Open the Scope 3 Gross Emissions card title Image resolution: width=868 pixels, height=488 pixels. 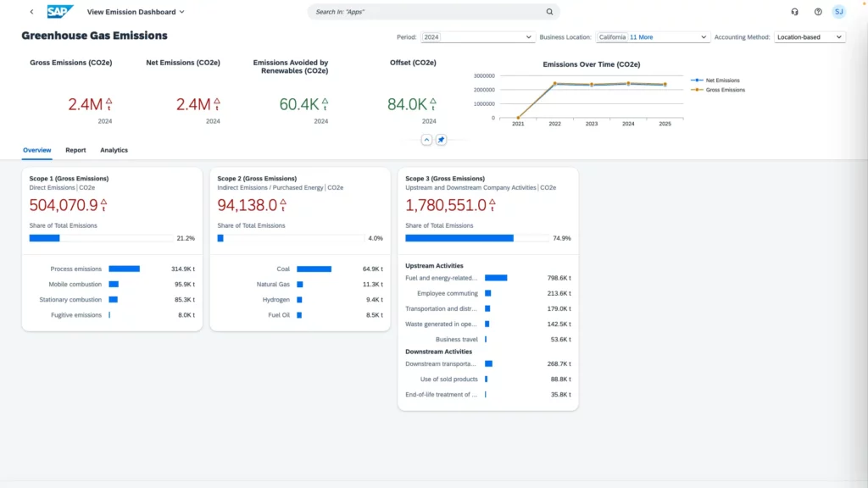point(445,179)
